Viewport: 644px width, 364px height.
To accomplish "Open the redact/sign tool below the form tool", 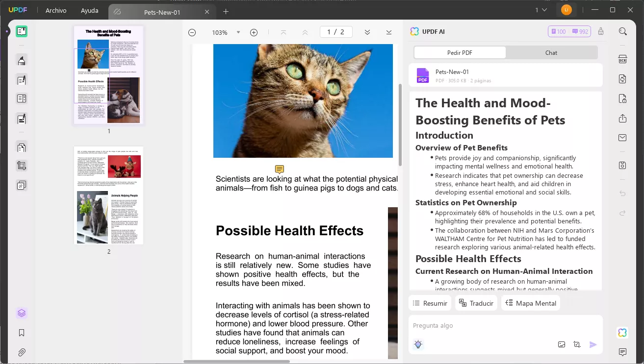I will pyautogui.click(x=22, y=118).
